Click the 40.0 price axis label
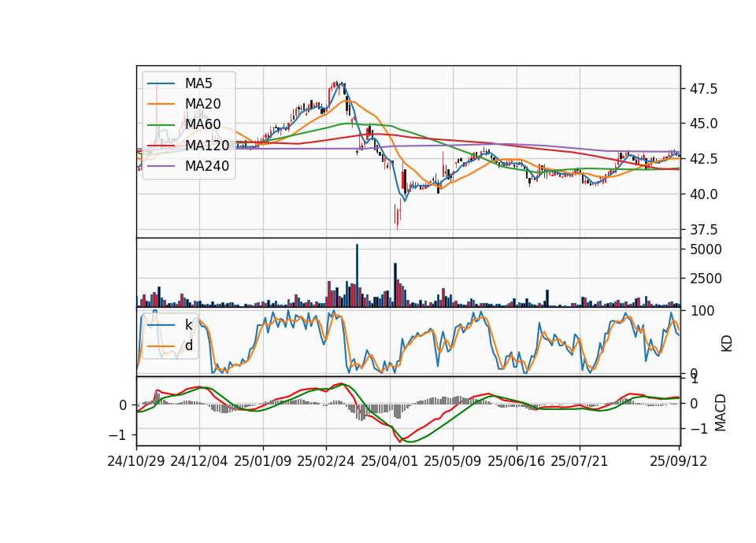The height and width of the screenshot is (543, 756). (703, 194)
